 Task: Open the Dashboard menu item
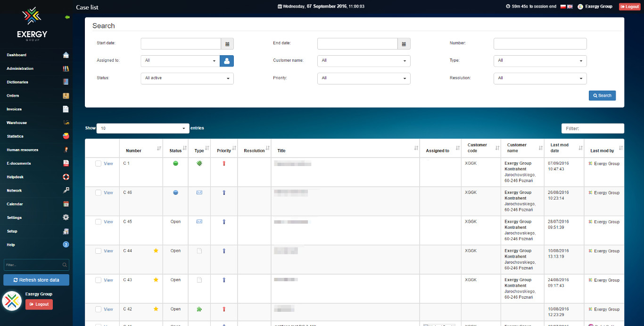coord(36,55)
